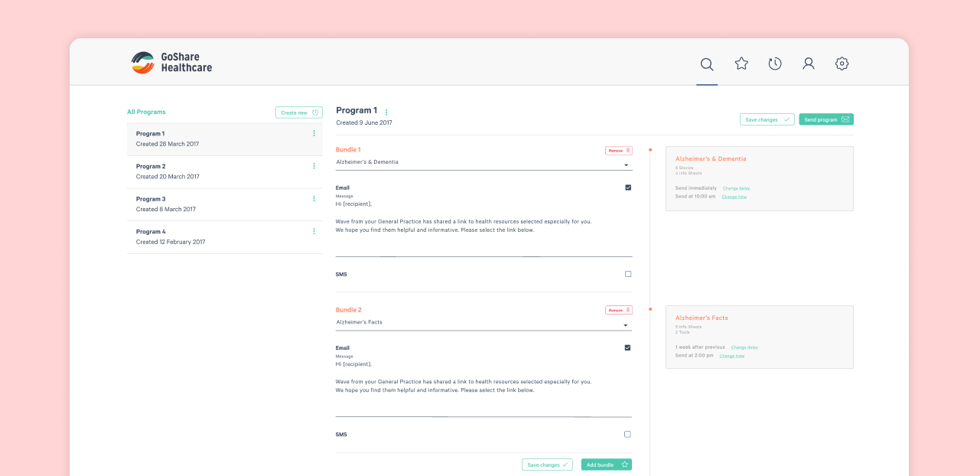Uncheck Email checkbox in Bundle 2
The width and height of the screenshot is (980, 476).
[628, 347]
